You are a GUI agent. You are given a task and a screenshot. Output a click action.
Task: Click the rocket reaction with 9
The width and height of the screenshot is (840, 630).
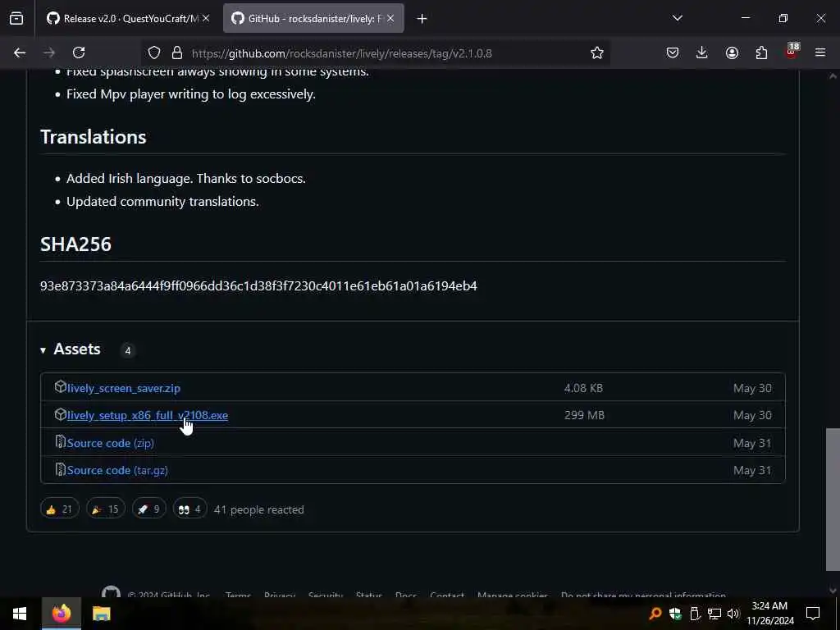coord(149,509)
